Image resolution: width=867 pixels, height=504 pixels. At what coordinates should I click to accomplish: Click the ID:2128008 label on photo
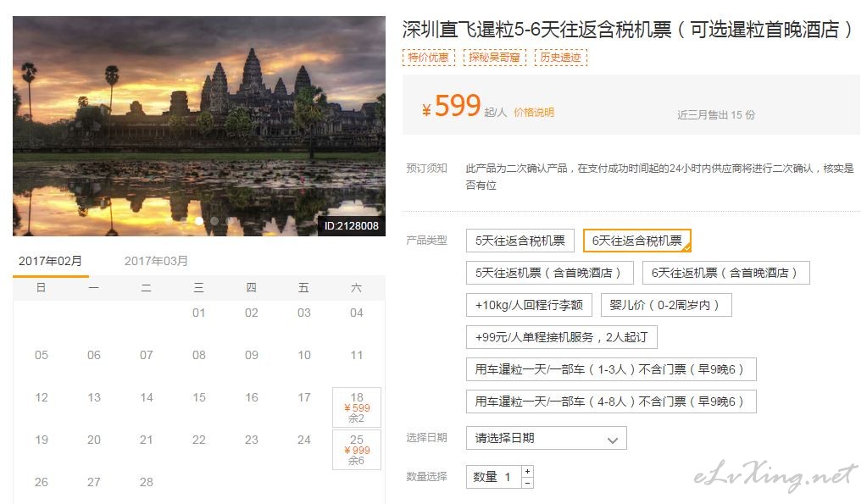(x=351, y=225)
